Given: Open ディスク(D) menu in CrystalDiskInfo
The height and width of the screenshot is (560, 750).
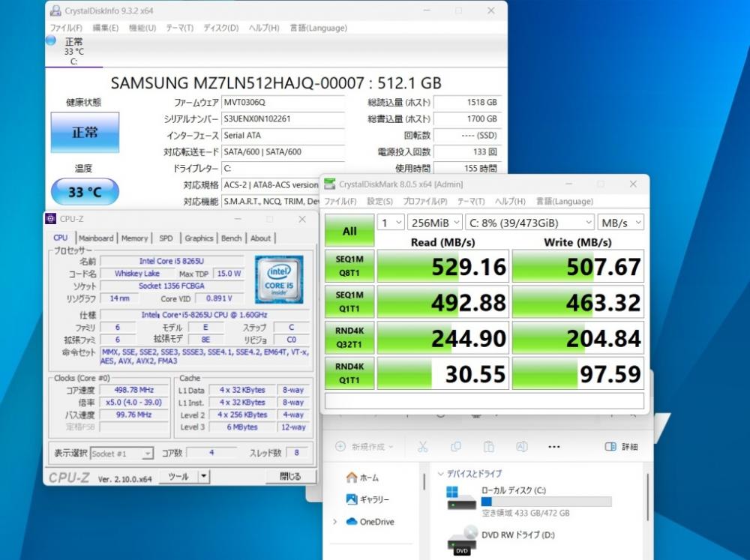Looking at the screenshot, I should (221, 28).
